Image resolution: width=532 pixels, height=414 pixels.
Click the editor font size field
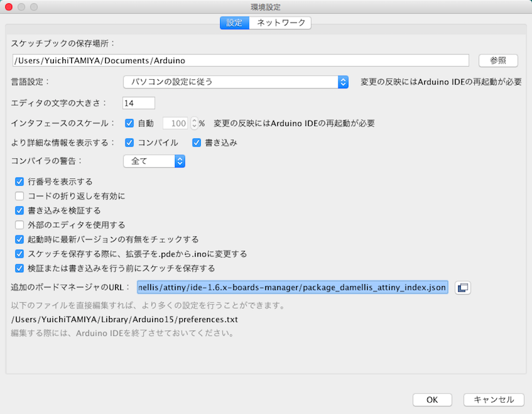[x=139, y=103]
